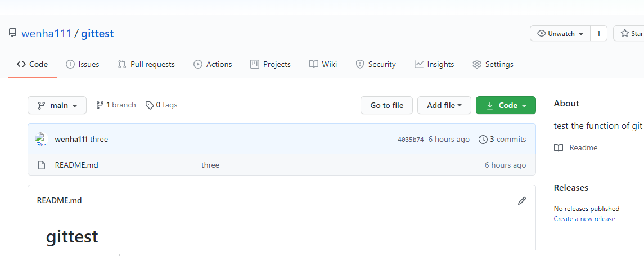Image resolution: width=644 pixels, height=256 pixels.
Task: Click the eye icon on Unwatch button
Action: click(542, 34)
